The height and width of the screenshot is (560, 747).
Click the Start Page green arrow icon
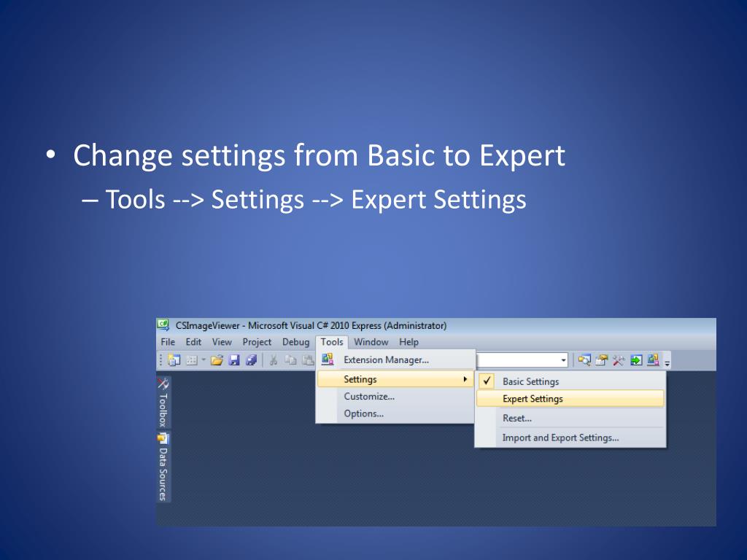pos(636,359)
